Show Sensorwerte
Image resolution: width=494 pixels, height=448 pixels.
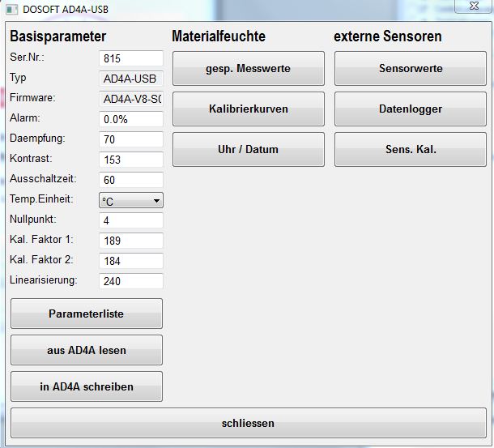tap(411, 68)
